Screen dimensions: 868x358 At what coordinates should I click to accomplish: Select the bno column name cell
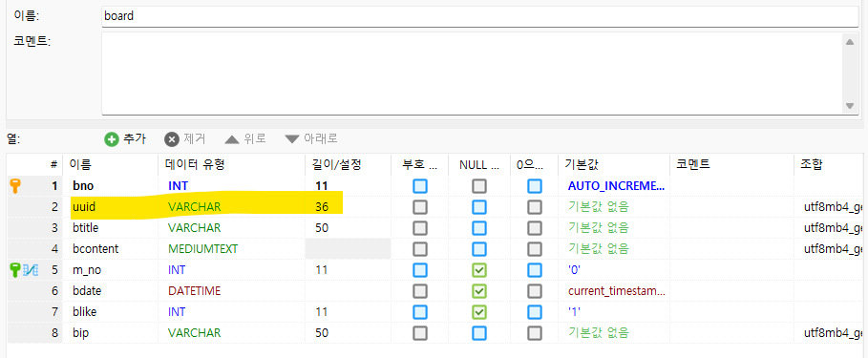[x=111, y=186]
